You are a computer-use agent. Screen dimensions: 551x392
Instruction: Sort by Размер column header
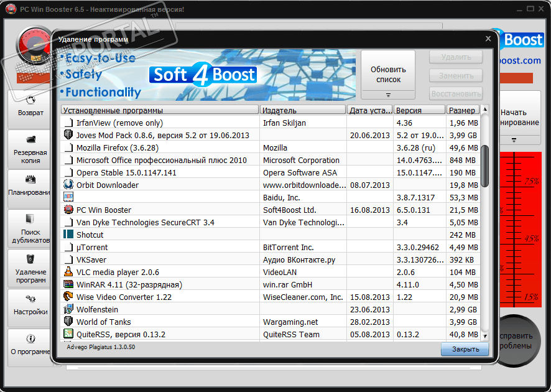[x=463, y=110]
